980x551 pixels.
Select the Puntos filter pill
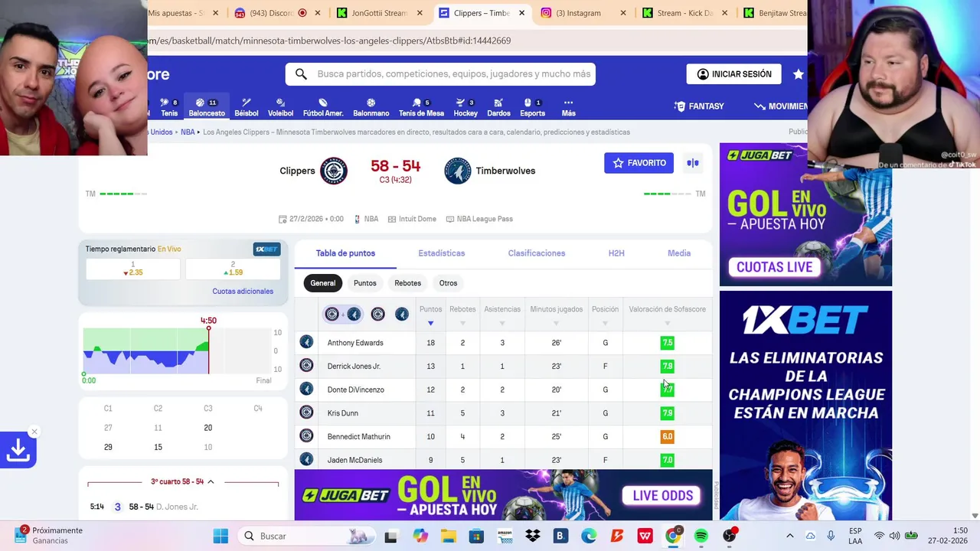365,283
